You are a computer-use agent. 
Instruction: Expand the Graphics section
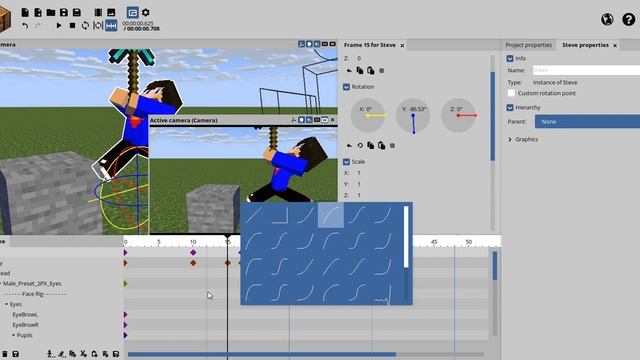click(x=510, y=139)
